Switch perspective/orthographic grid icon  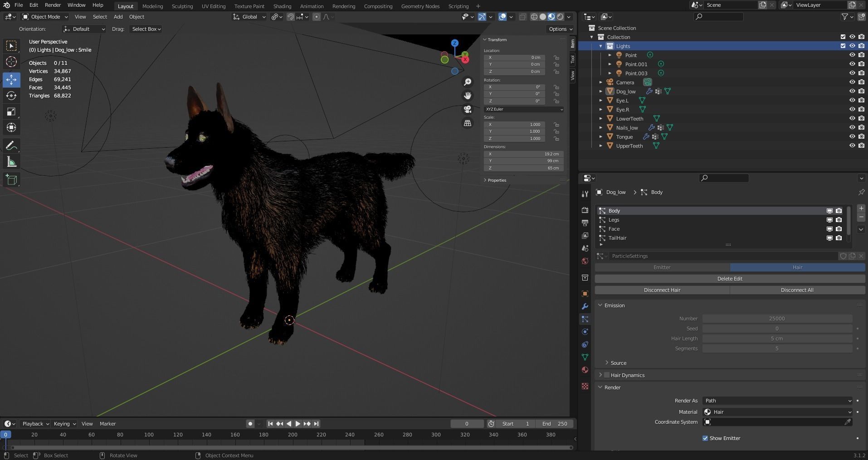(x=468, y=123)
